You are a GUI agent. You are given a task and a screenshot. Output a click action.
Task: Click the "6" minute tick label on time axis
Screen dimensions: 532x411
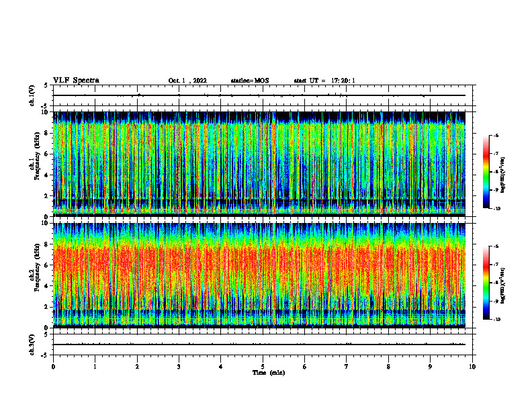pos(305,367)
